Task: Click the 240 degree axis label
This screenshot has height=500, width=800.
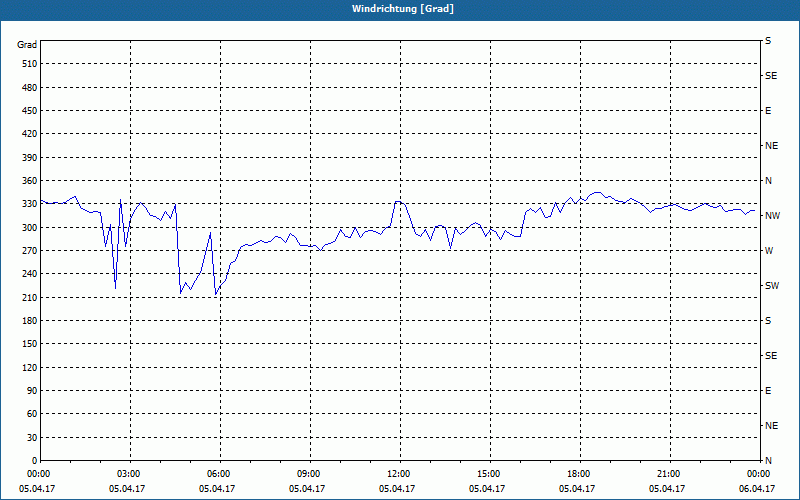Action: (30, 274)
